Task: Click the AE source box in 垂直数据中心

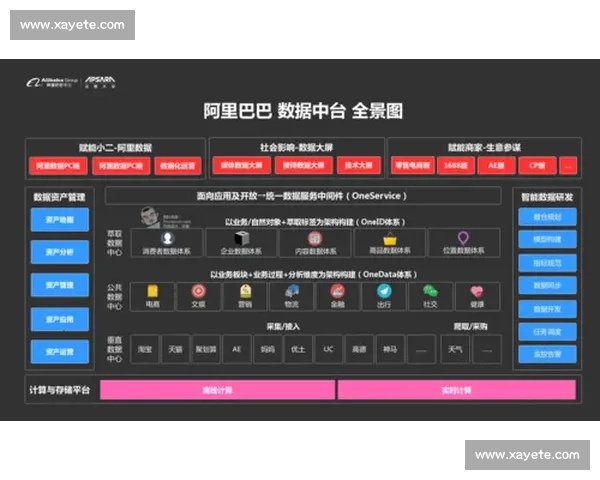Action: [x=237, y=349]
